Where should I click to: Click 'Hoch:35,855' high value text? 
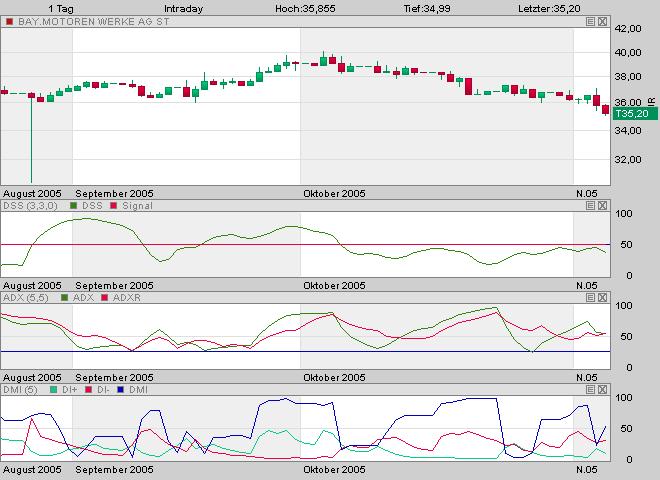(305, 9)
